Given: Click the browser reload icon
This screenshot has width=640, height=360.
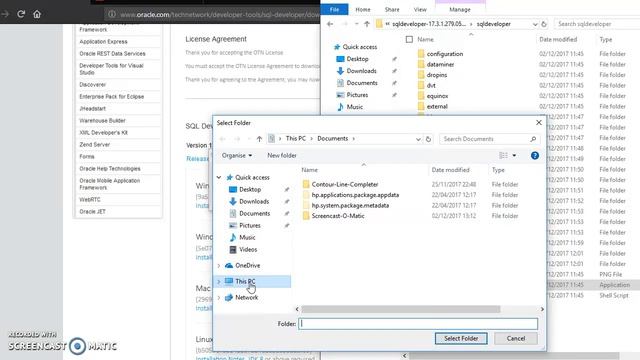Looking at the screenshot, I should coord(21,14).
